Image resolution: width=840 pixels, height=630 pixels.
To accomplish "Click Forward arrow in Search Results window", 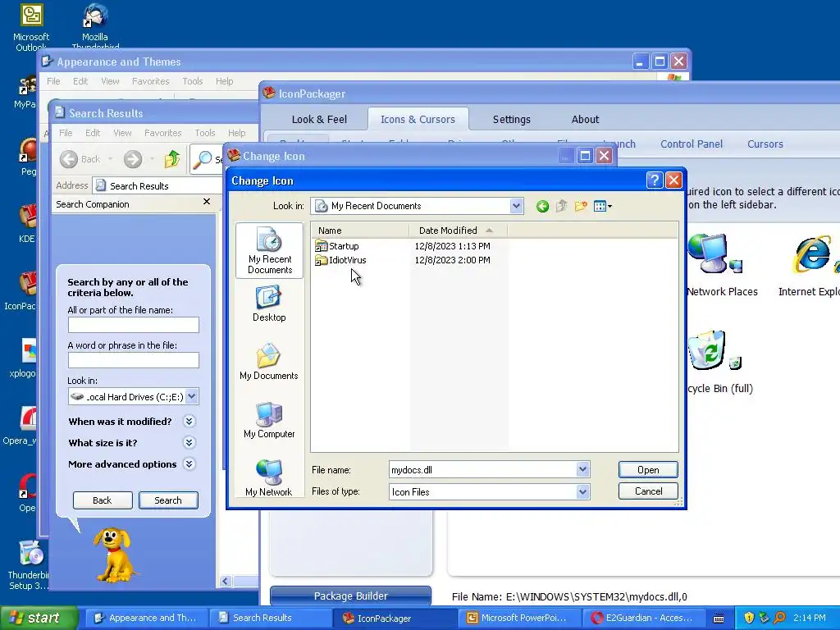I will coord(133,159).
